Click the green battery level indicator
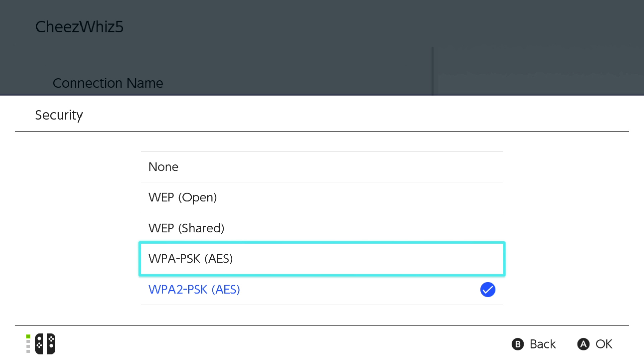The height and width of the screenshot is (362, 644). [x=28, y=337]
